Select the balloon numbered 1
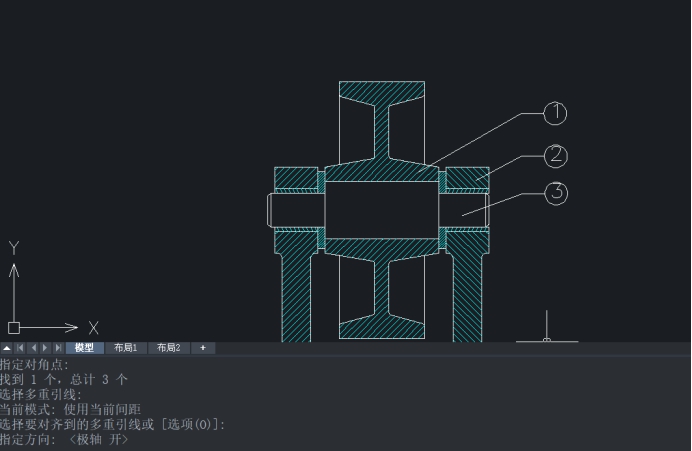The width and height of the screenshot is (692, 451). pos(555,114)
